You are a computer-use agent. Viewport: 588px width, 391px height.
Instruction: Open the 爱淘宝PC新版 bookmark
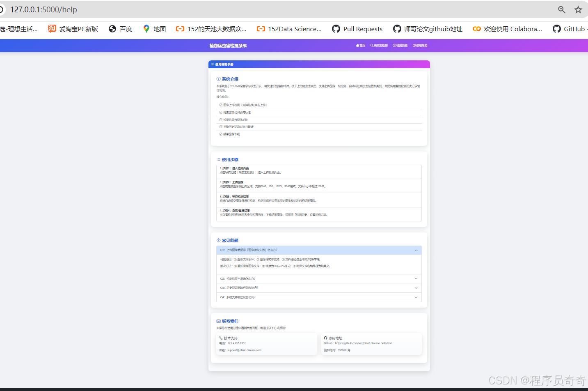73,29
